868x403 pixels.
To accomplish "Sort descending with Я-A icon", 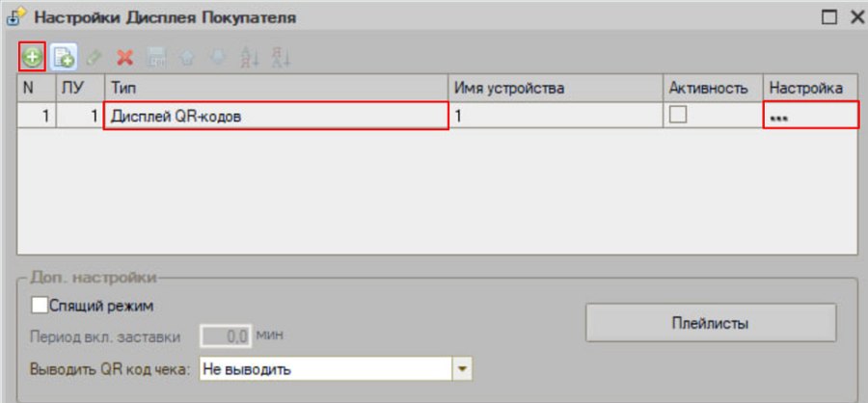I will tap(281, 57).
